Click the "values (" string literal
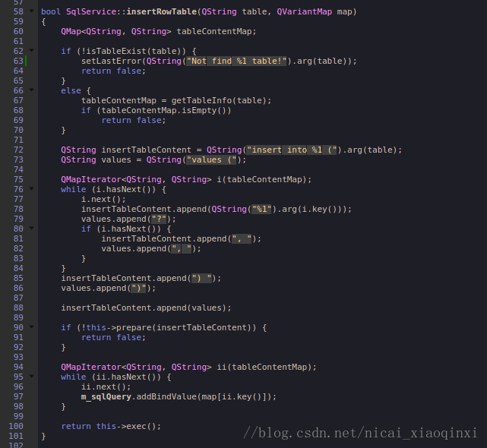487x448 pixels. click(211, 160)
